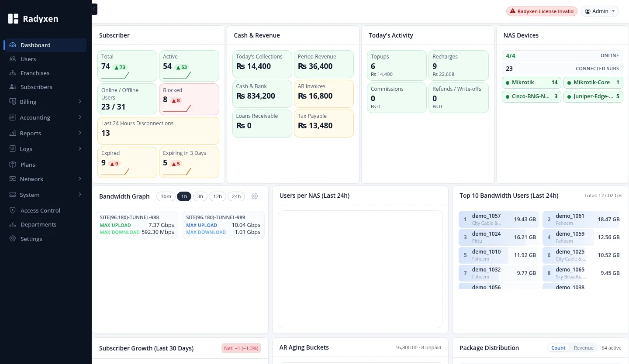Click the System server icon
The height and width of the screenshot is (364, 629).
click(x=12, y=195)
